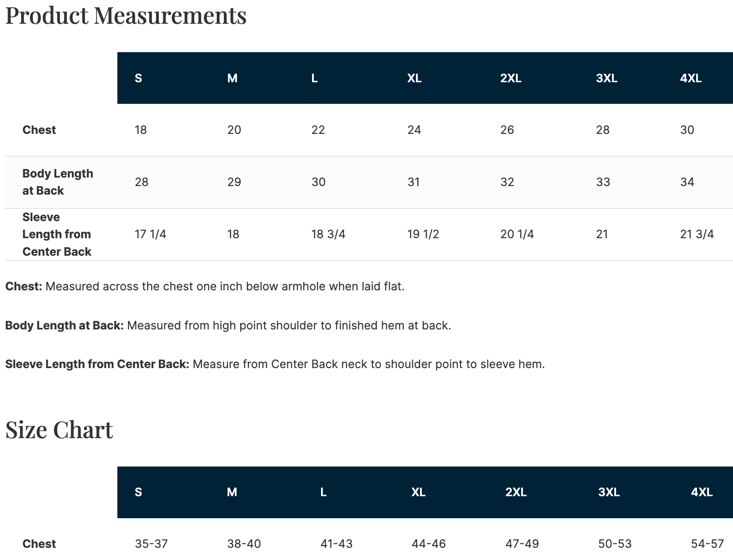Select the 17 1/4 sleeve length cell

click(150, 234)
